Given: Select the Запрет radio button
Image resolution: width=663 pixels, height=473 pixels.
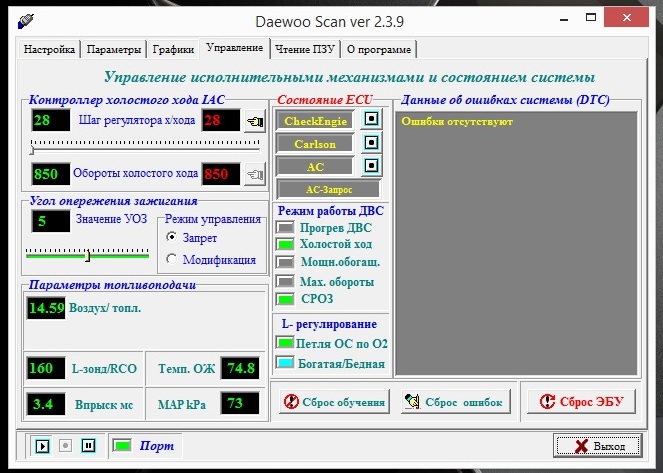Looking at the screenshot, I should (173, 238).
